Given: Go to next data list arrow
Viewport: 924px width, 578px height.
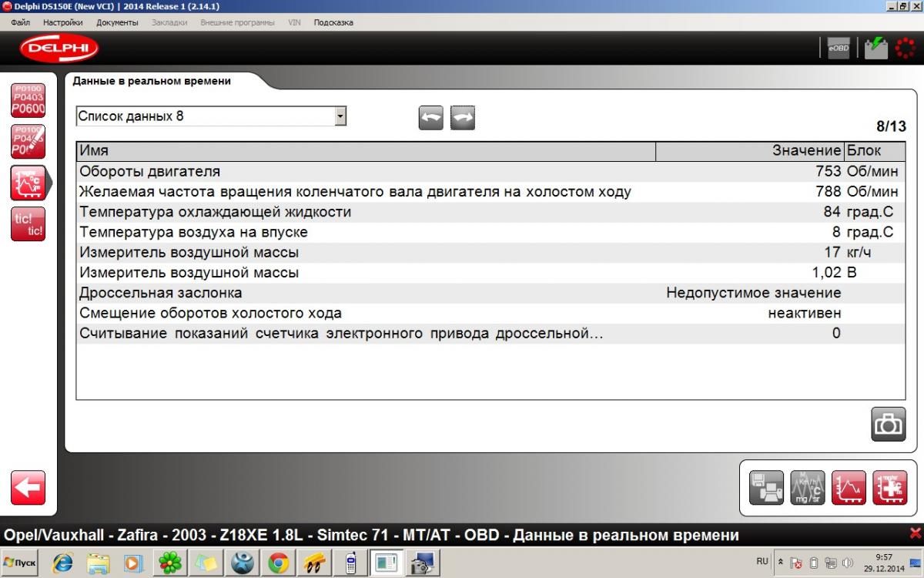Looking at the screenshot, I should tap(463, 118).
